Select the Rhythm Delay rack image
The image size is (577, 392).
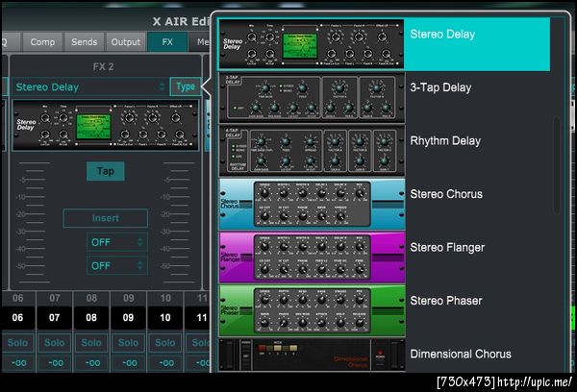coord(312,151)
